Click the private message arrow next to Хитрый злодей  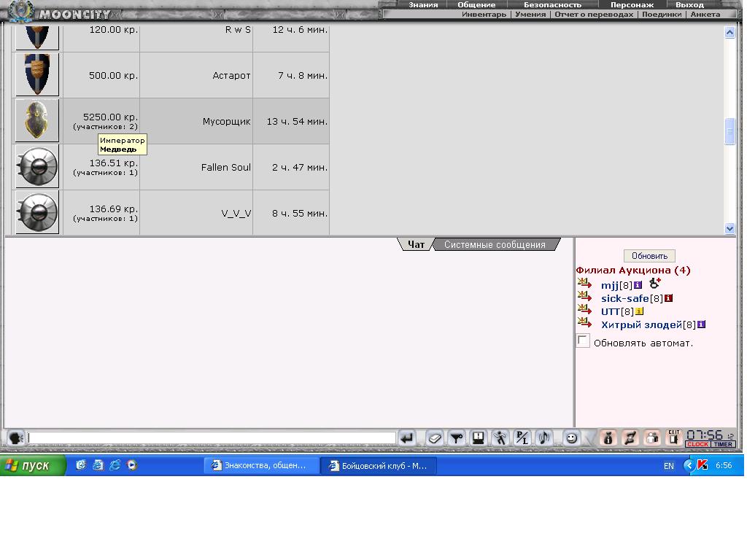point(584,323)
